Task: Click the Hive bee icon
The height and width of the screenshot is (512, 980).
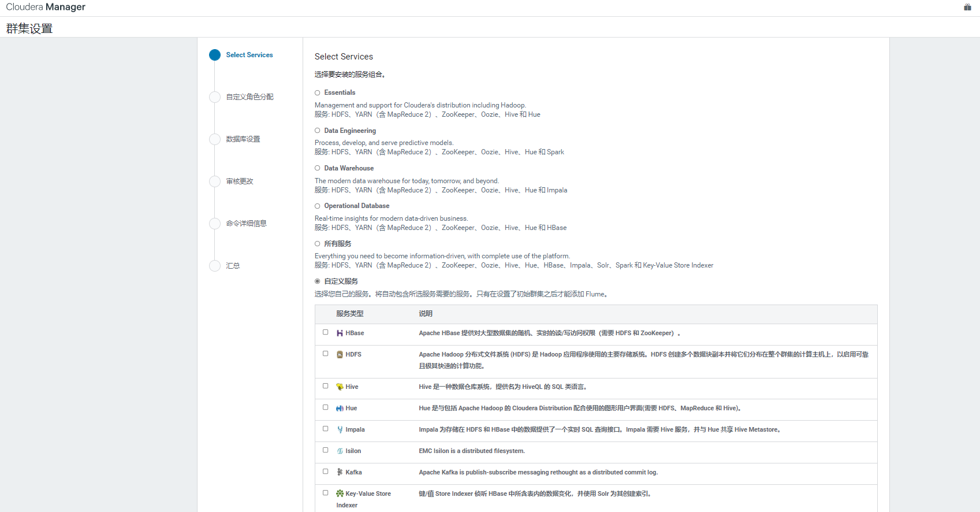Action: point(340,387)
